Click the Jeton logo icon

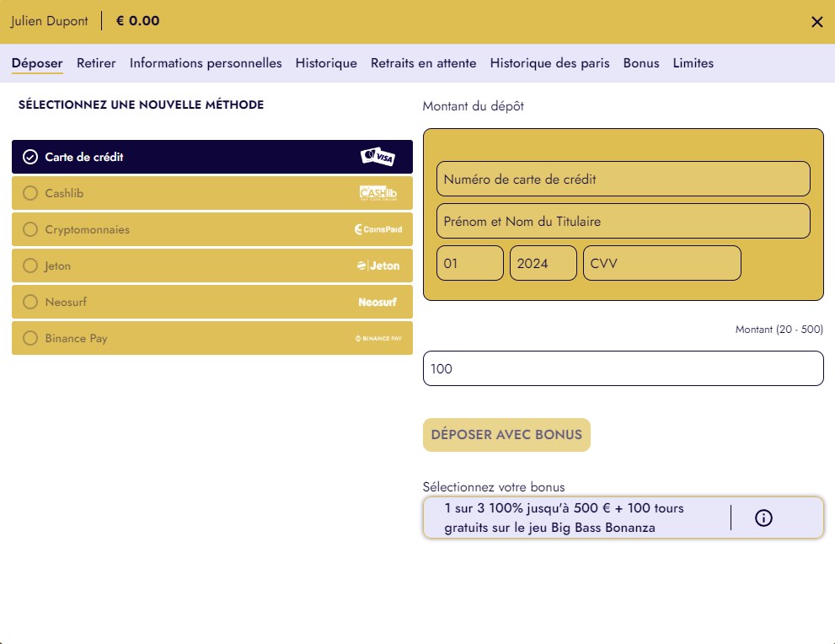point(378,266)
